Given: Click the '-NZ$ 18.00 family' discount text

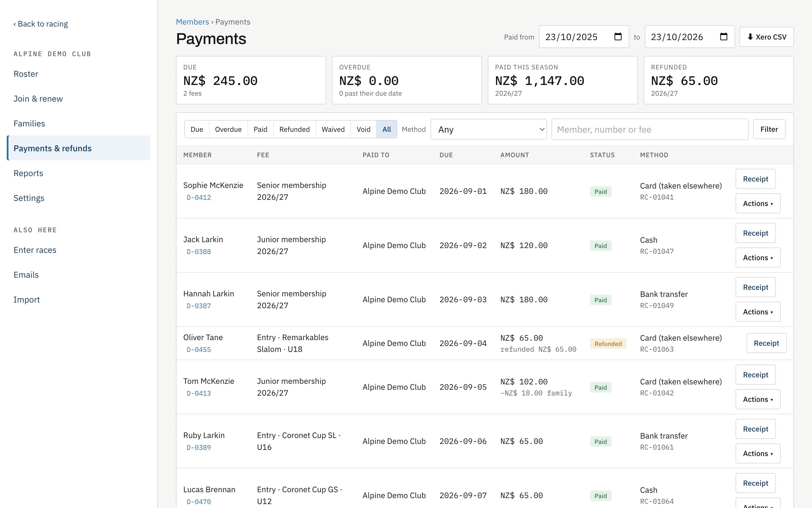Looking at the screenshot, I should [536, 393].
